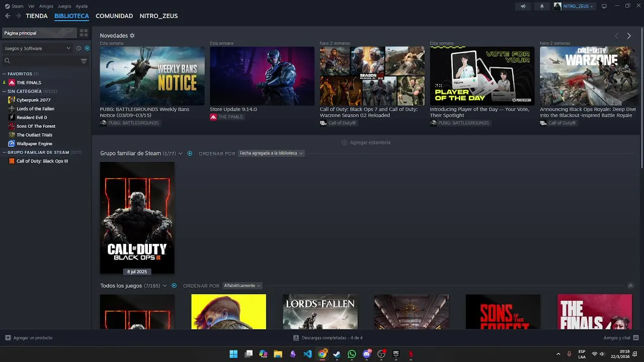The height and width of the screenshot is (362, 644).
Task: Open downloads icon in bottom bar
Action: [x=296, y=338]
